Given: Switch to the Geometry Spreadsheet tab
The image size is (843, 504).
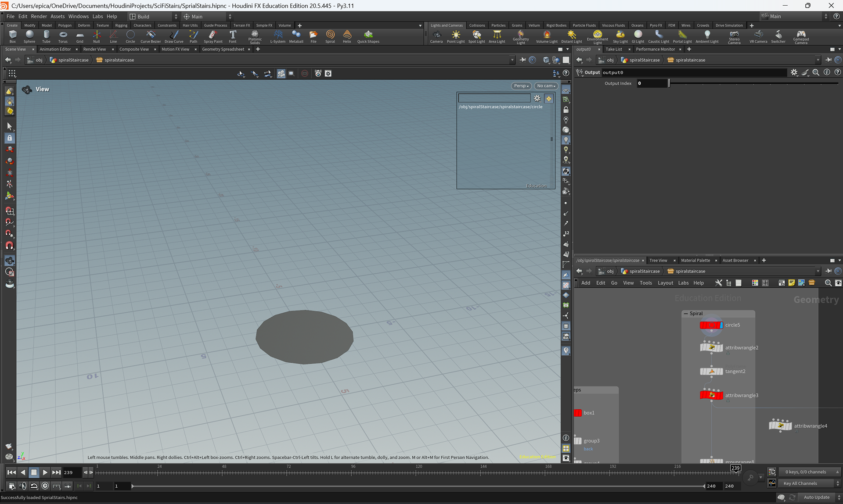Looking at the screenshot, I should [223, 49].
